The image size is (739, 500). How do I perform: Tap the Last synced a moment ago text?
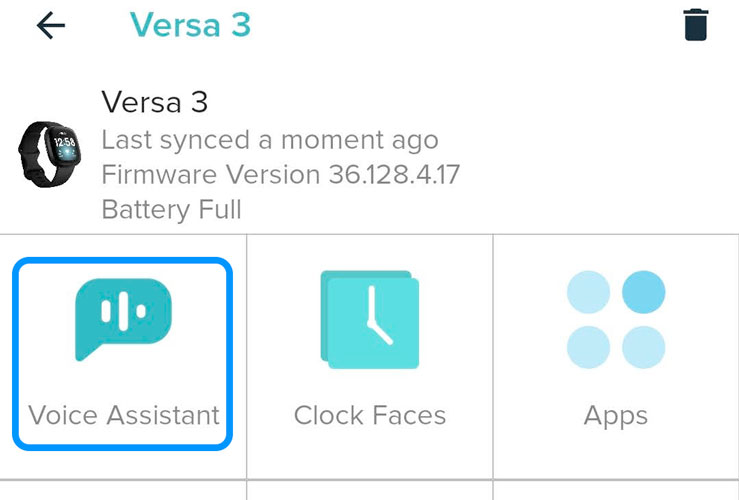(270, 139)
